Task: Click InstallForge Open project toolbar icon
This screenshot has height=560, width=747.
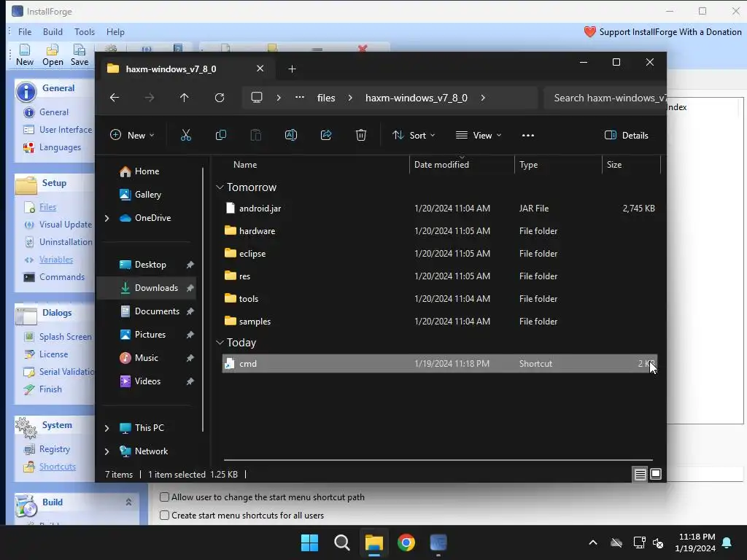Action: pos(53,55)
